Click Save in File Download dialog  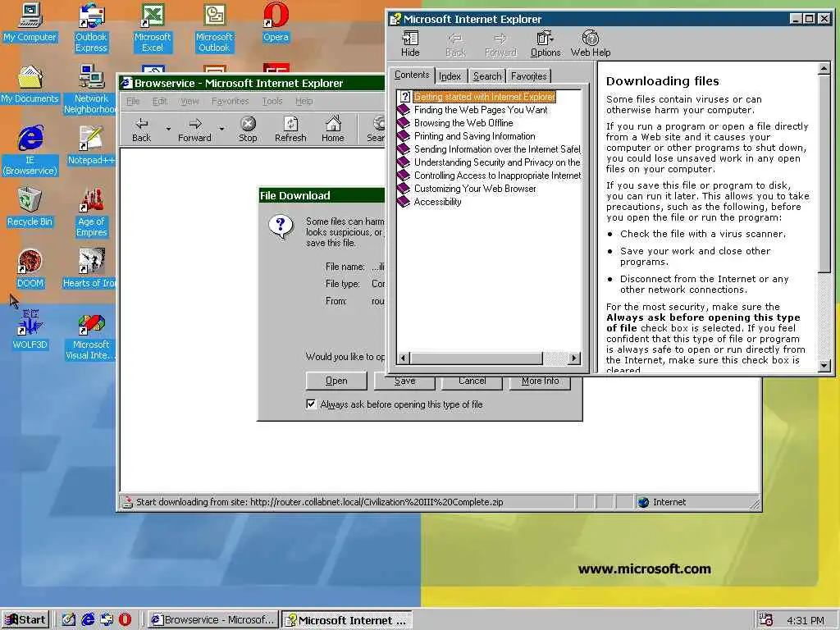click(404, 381)
